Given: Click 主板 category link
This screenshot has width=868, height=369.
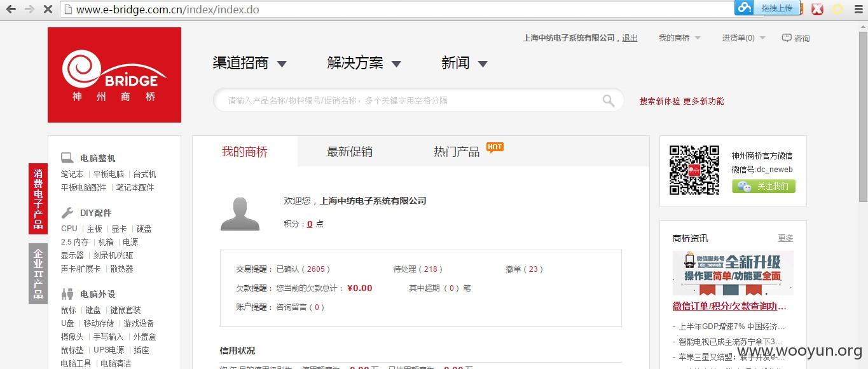Looking at the screenshot, I should pyautogui.click(x=95, y=229).
